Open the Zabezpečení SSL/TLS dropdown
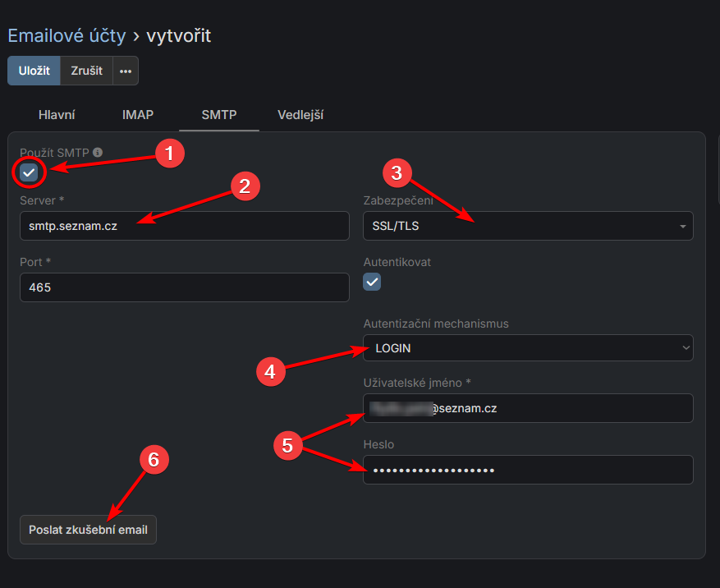This screenshot has width=720, height=588. (x=528, y=226)
